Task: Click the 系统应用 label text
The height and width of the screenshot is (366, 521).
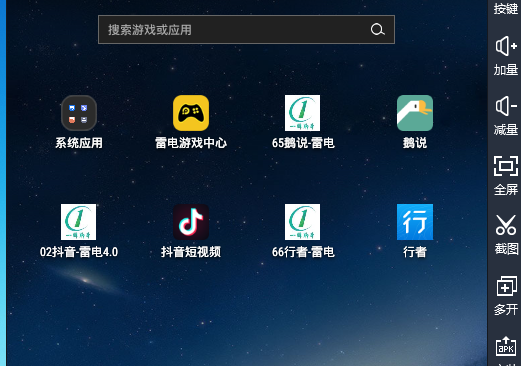Action: (x=79, y=143)
